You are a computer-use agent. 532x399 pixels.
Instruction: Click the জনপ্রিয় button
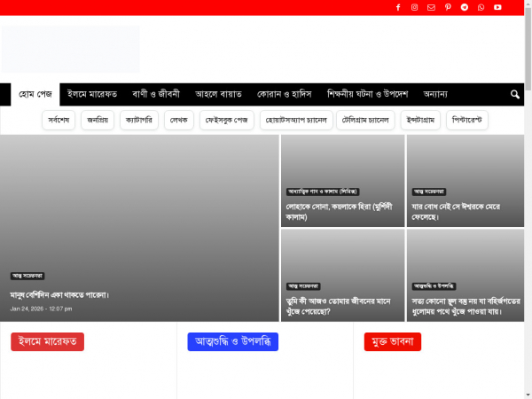click(97, 120)
